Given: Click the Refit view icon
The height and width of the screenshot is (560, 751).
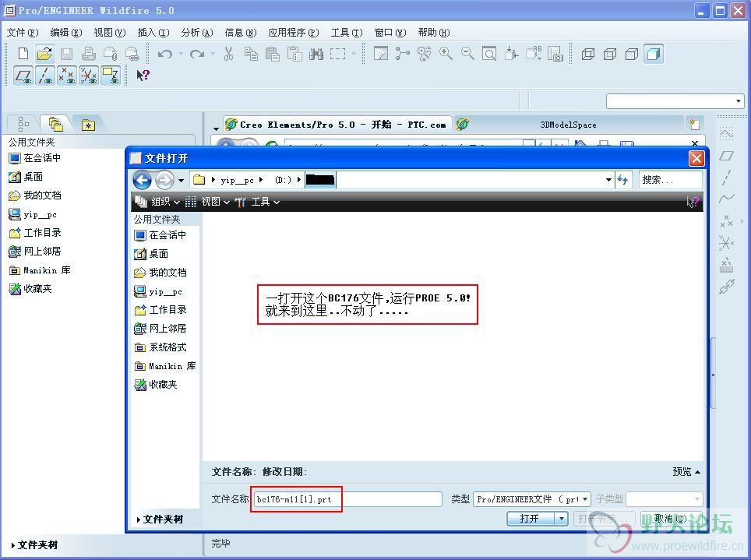Looking at the screenshot, I should point(489,54).
